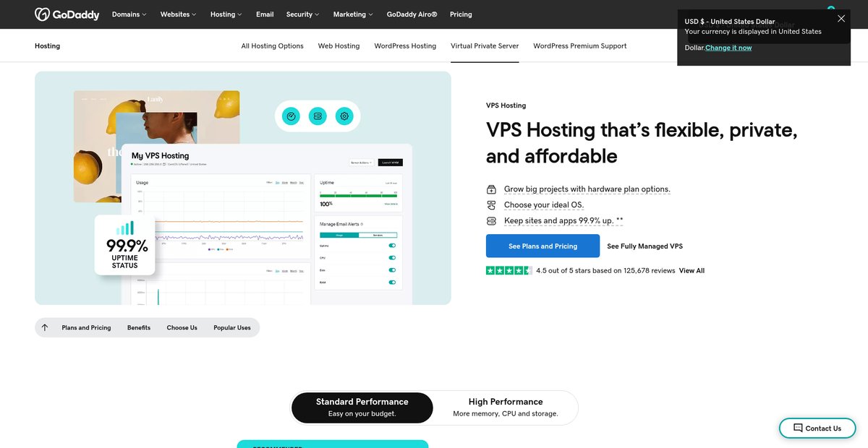Jump to Popular Uses section
This screenshot has height=448, width=868.
(x=232, y=328)
